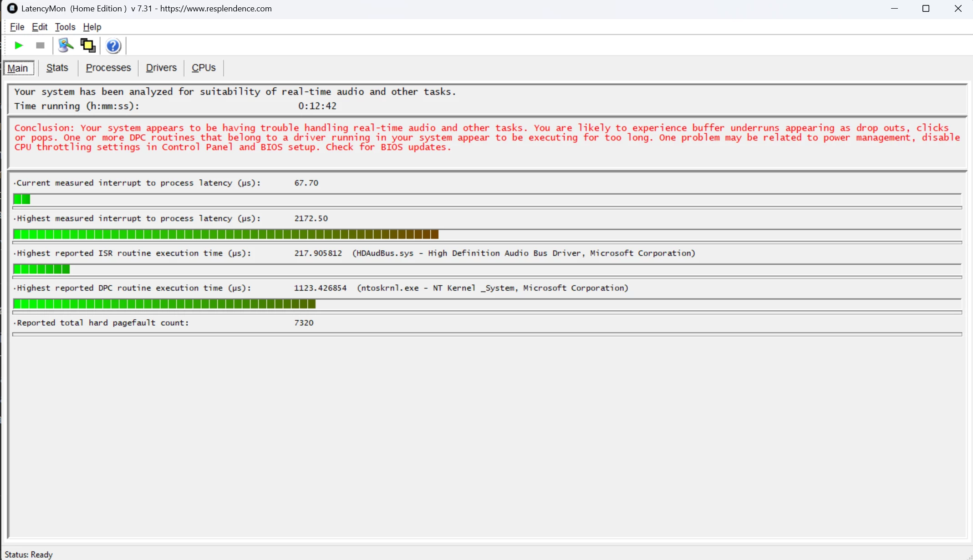
Task: Maximize the LatencyMon window
Action: pos(926,9)
